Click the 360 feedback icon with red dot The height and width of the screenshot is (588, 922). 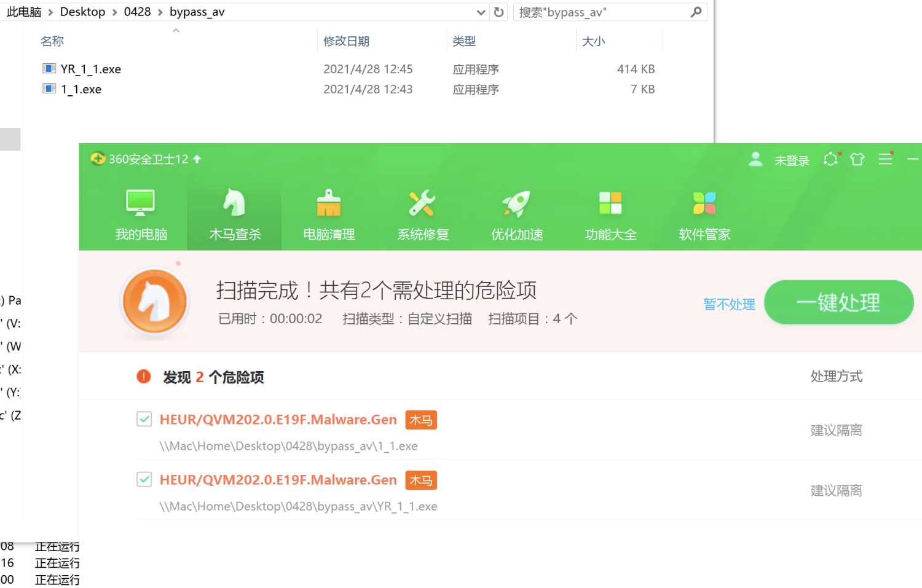(831, 159)
